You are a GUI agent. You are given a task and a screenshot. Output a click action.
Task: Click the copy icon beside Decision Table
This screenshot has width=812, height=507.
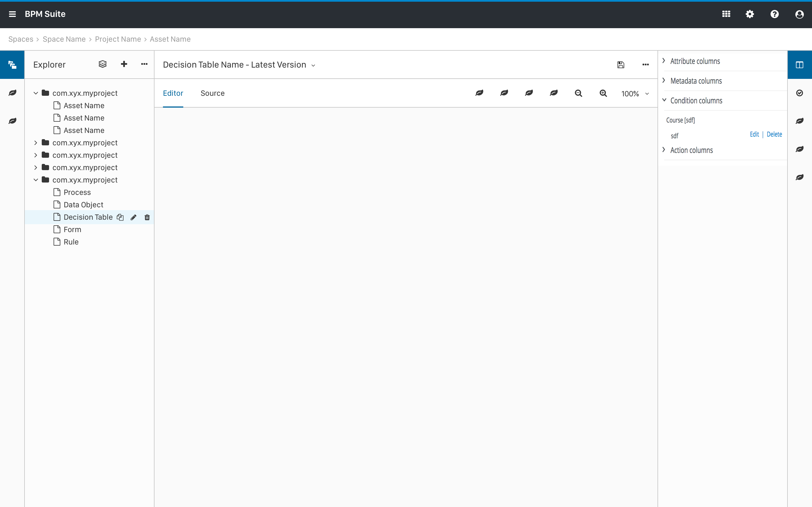[120, 217]
